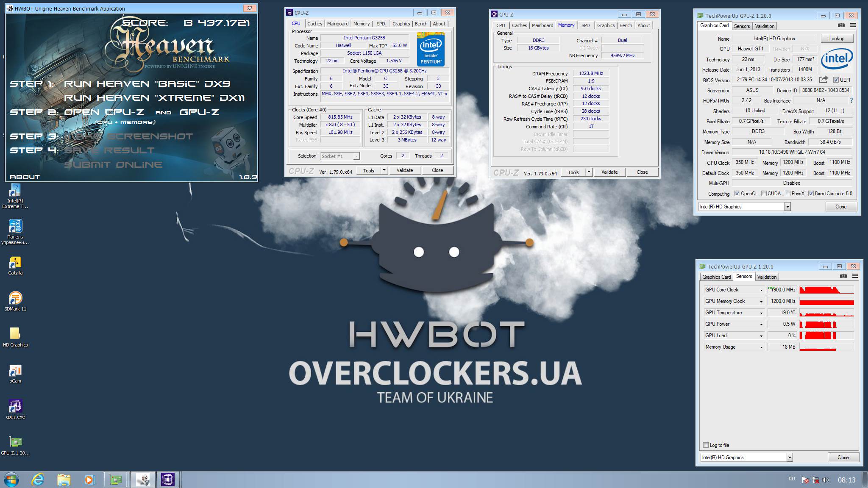Click the network icon in system tray
This screenshot has width=868, height=488.
pyautogui.click(x=815, y=480)
